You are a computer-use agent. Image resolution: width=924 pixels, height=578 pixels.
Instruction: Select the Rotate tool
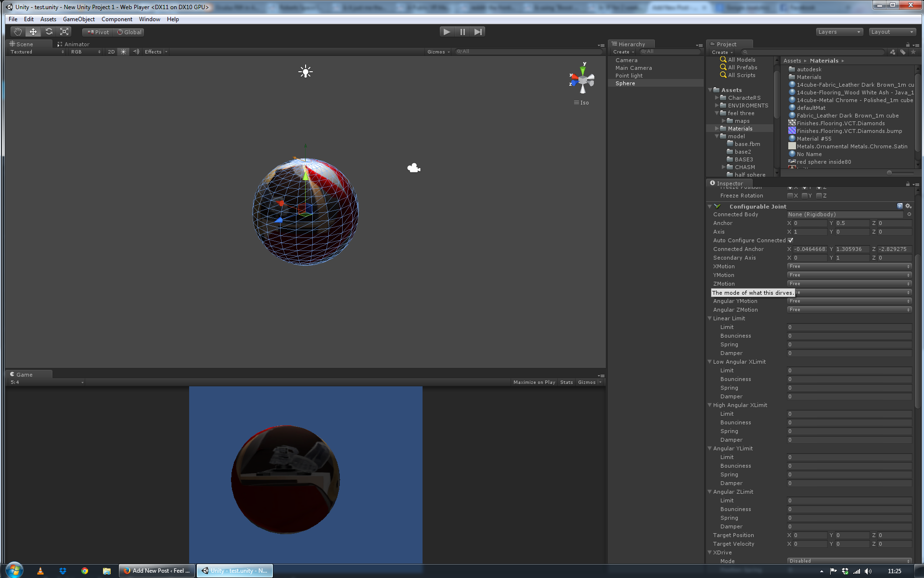click(x=49, y=32)
